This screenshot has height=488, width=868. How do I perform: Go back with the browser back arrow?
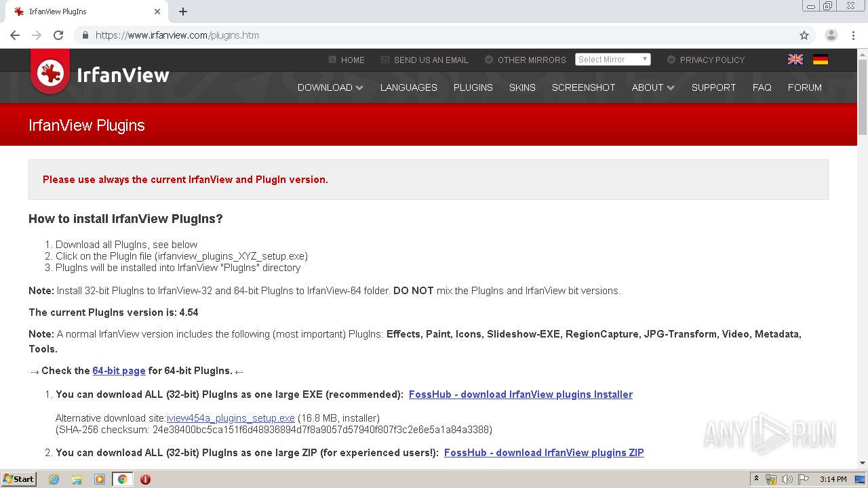15,35
